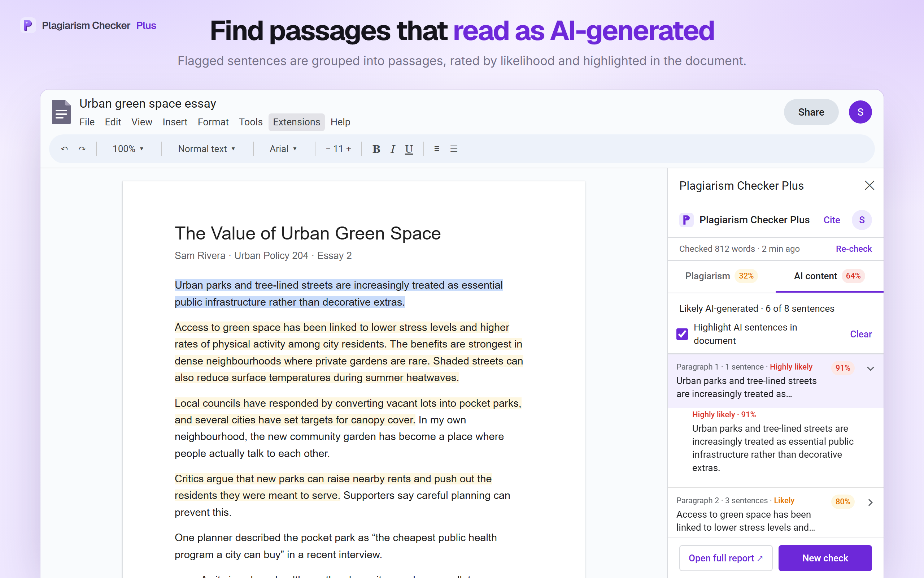Click Checked 812 words · 2 min ago
This screenshot has height=578, width=924.
click(739, 249)
